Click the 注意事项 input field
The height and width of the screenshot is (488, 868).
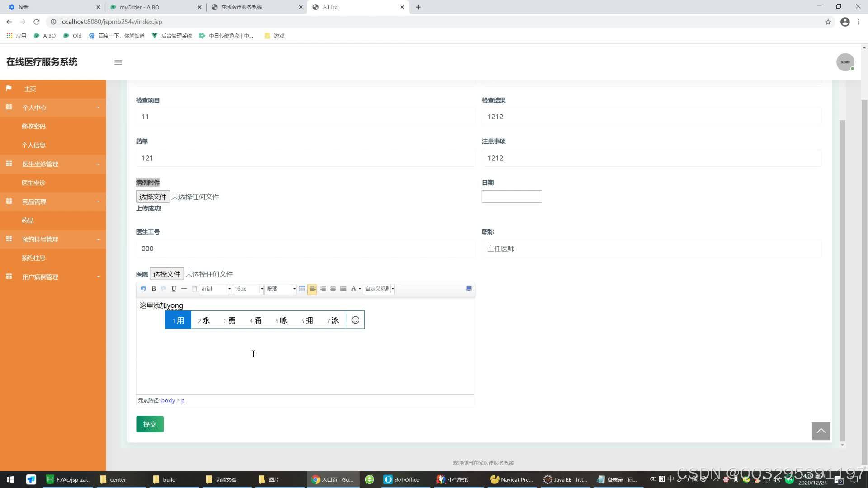pyautogui.click(x=651, y=158)
